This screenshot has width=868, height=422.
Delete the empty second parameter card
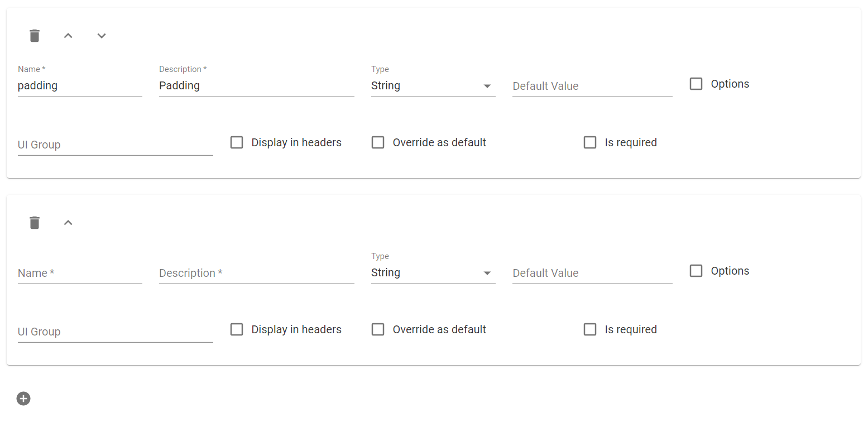tap(35, 223)
